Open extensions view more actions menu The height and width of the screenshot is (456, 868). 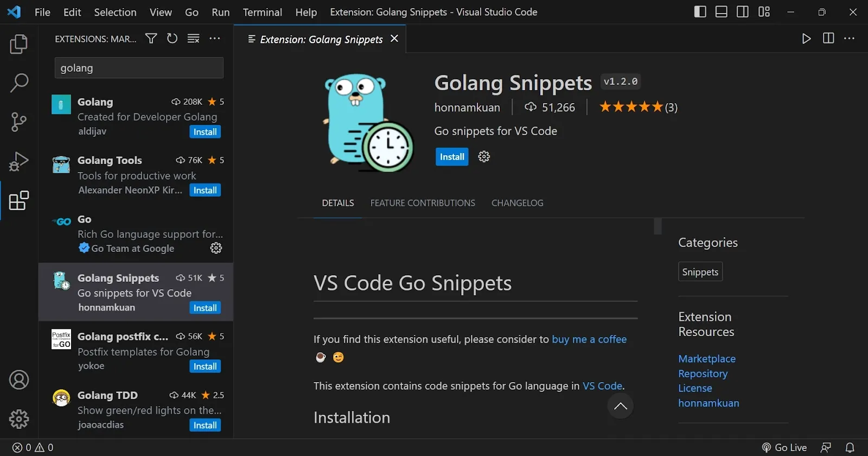pyautogui.click(x=215, y=39)
